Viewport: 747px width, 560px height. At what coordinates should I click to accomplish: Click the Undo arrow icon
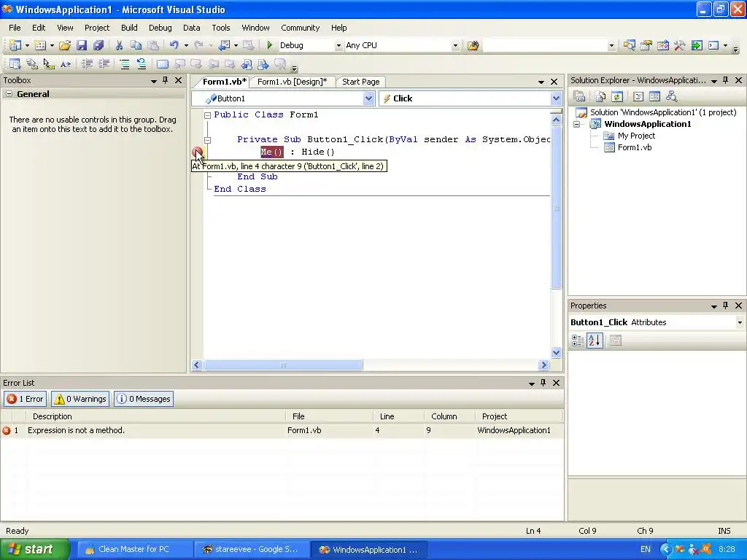click(x=174, y=45)
